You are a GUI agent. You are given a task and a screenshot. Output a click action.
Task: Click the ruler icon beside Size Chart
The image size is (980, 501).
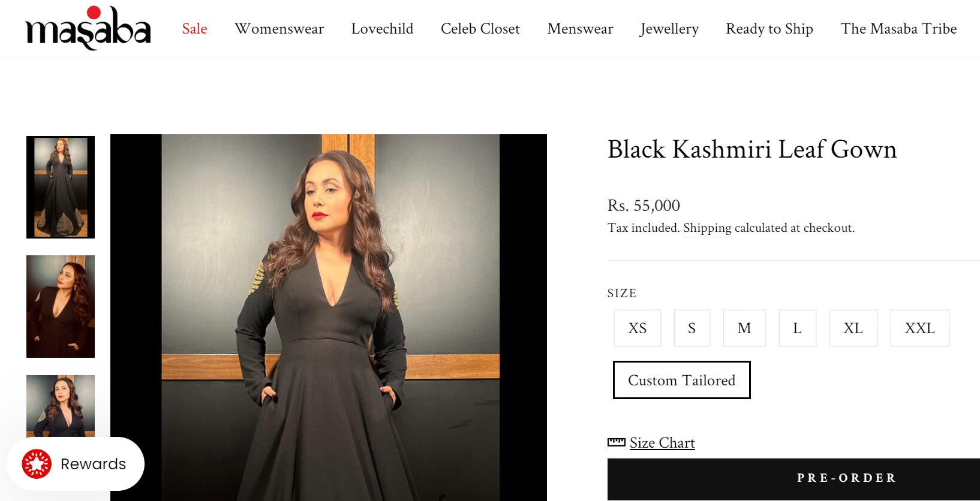617,442
